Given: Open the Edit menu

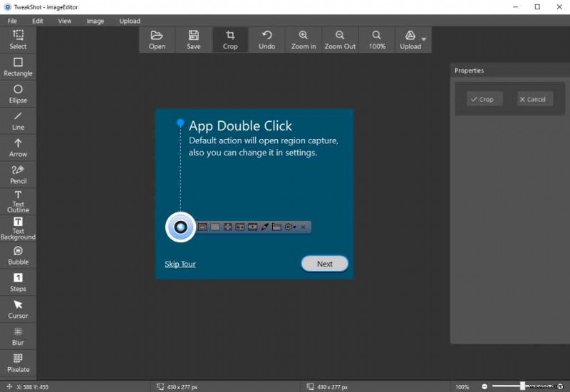Looking at the screenshot, I should pos(38,21).
